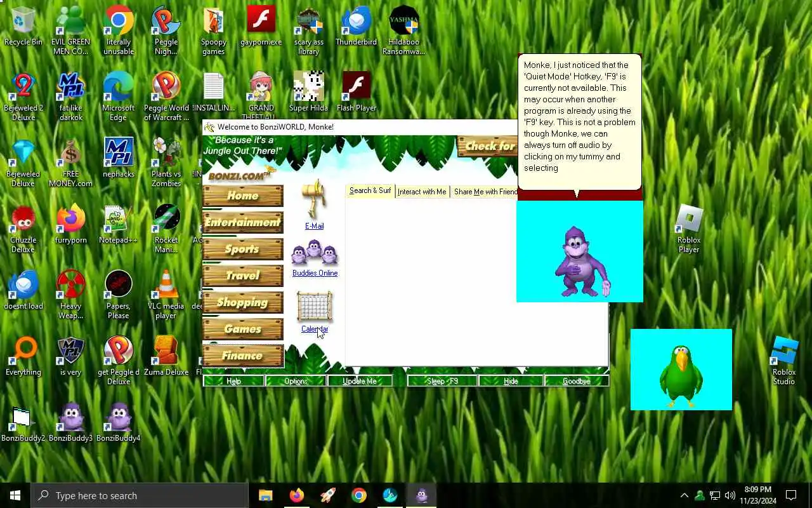Open the Entertainment section
The width and height of the screenshot is (812, 508).
pos(242,222)
